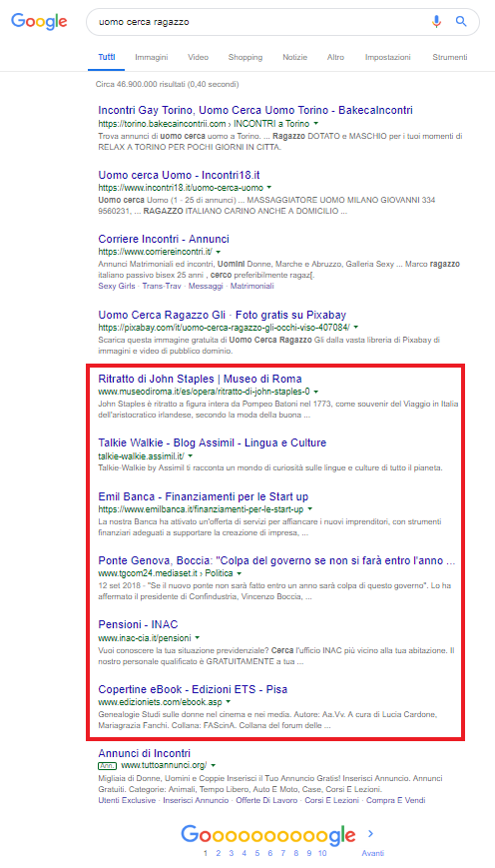Screen dimensions: 495x868
Task: Open the Strumenti tools option
Action: [x=450, y=57]
